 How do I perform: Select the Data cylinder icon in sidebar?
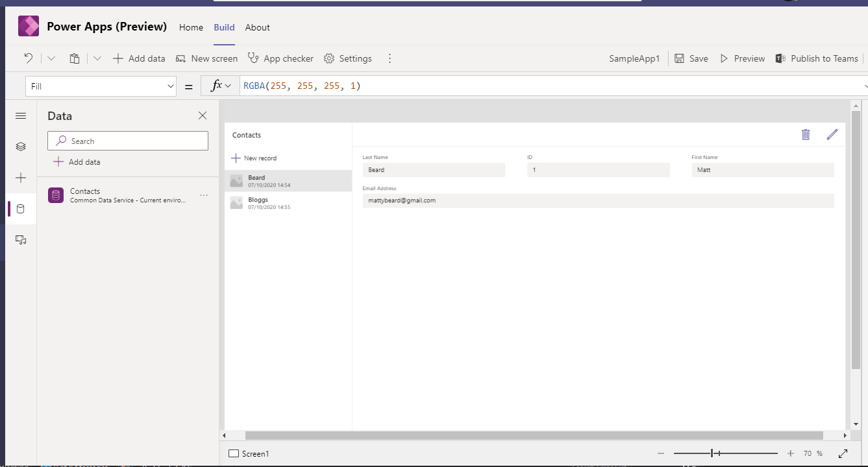pyautogui.click(x=21, y=209)
